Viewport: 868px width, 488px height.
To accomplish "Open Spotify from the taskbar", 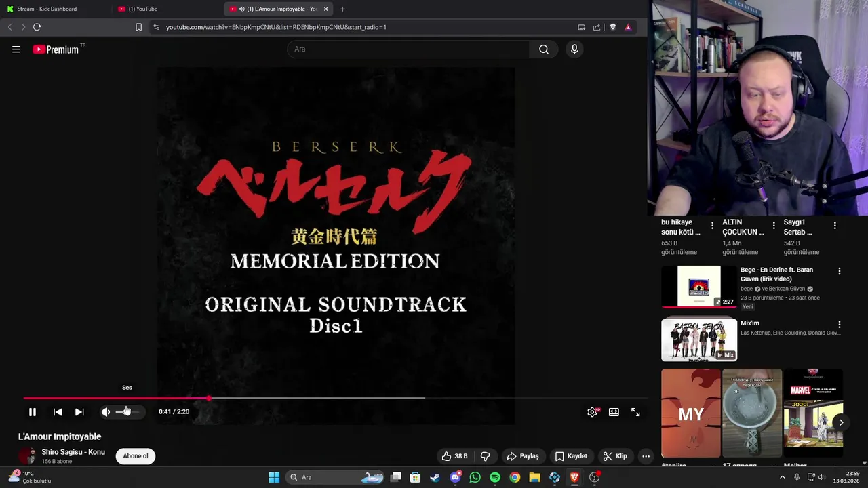I will click(x=495, y=477).
